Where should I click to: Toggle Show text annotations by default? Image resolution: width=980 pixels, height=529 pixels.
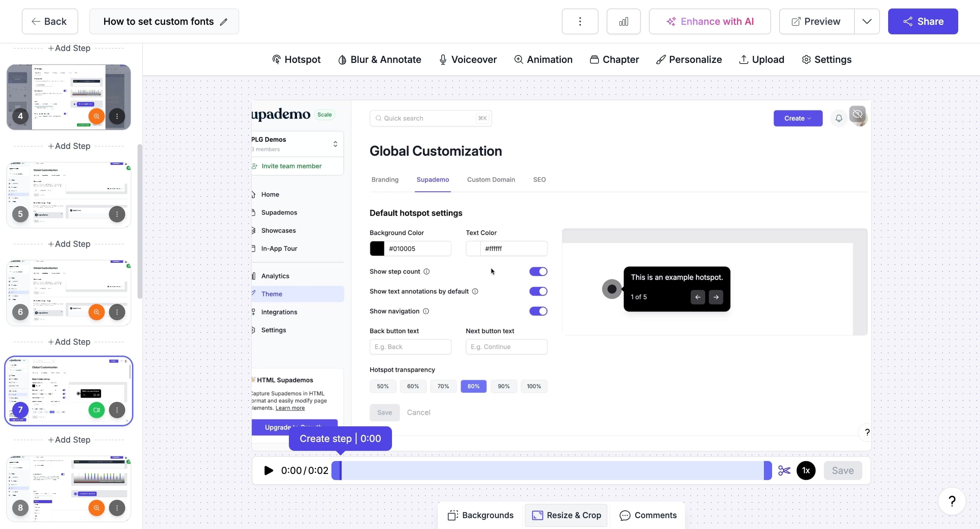click(x=538, y=291)
